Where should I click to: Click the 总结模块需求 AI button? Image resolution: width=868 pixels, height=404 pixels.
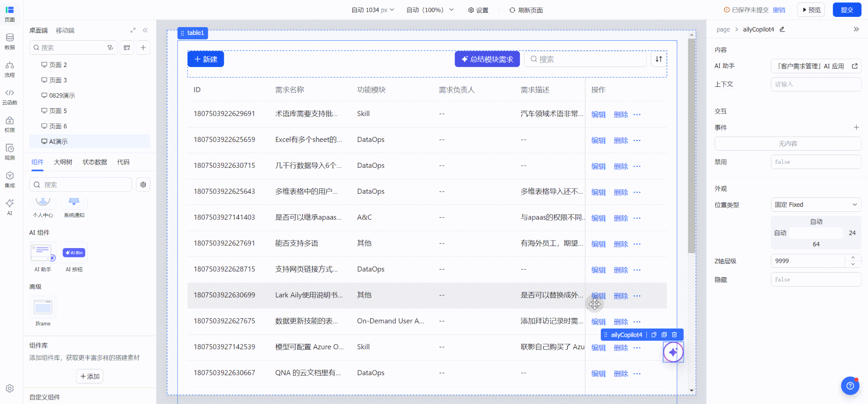[487, 59]
